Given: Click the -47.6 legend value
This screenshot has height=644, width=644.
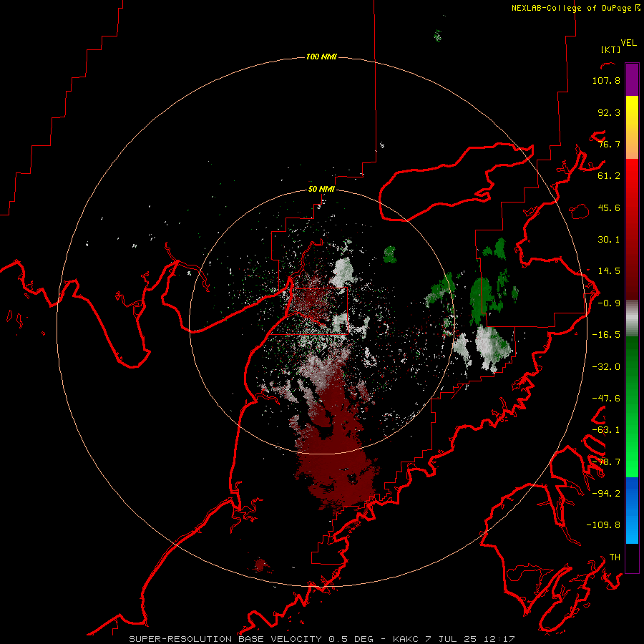Looking at the screenshot, I should click(x=606, y=399).
